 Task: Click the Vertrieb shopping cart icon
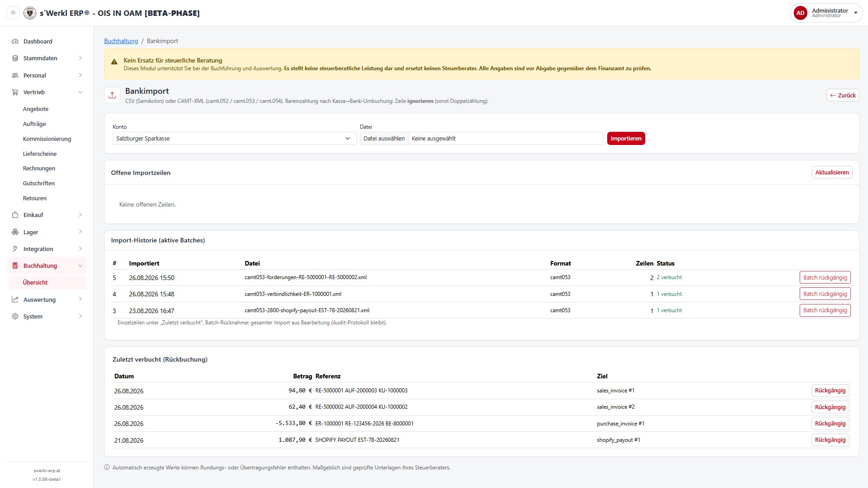click(15, 92)
